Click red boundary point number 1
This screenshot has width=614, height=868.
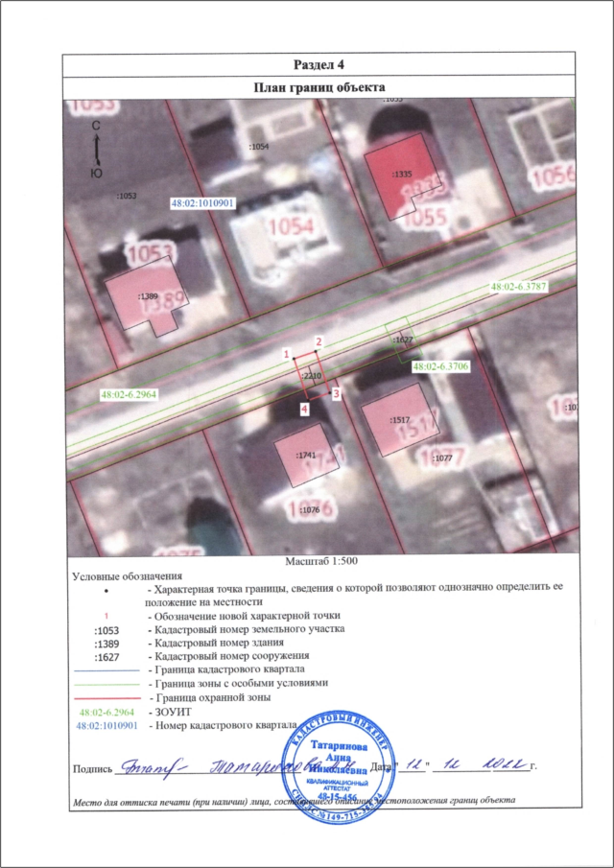pyautogui.click(x=286, y=353)
